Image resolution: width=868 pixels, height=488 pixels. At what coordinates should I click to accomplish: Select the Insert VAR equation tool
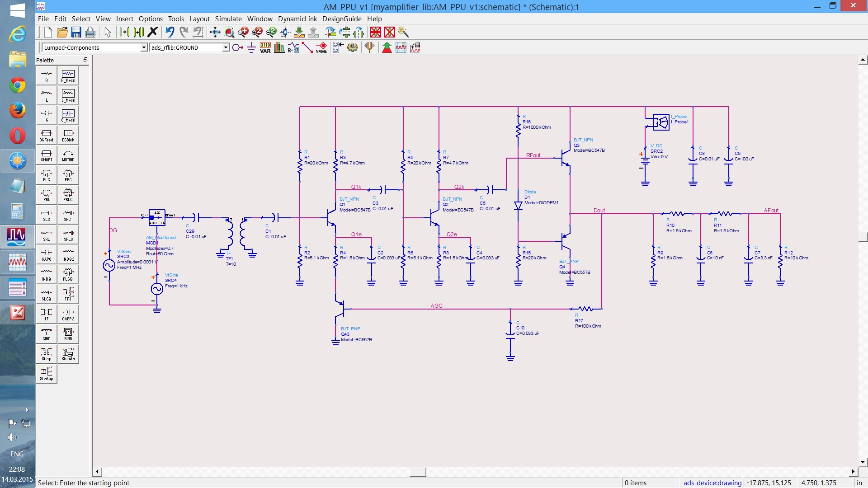point(265,47)
